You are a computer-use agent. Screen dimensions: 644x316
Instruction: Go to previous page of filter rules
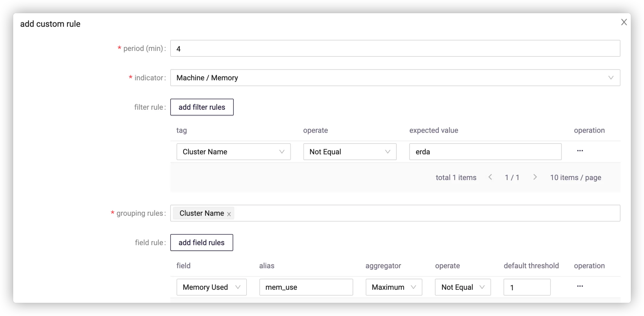490,177
